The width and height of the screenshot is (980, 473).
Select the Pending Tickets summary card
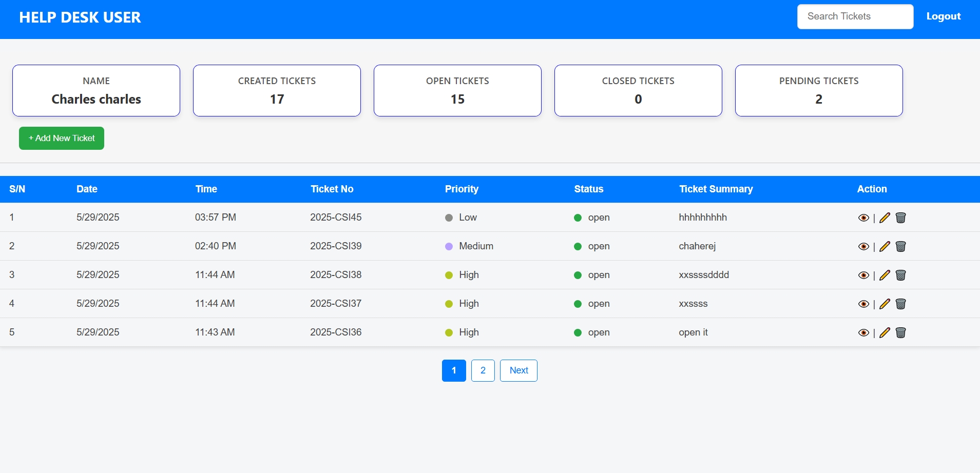(819, 90)
